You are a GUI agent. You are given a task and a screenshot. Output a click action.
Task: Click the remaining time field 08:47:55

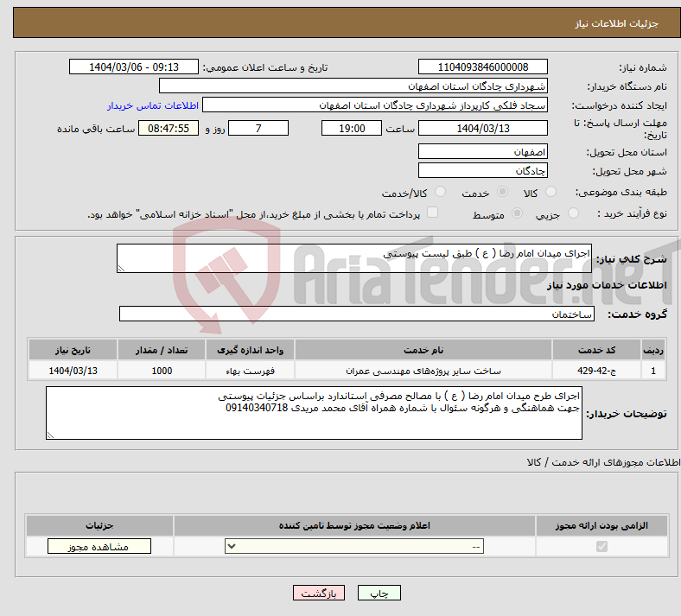tap(169, 128)
